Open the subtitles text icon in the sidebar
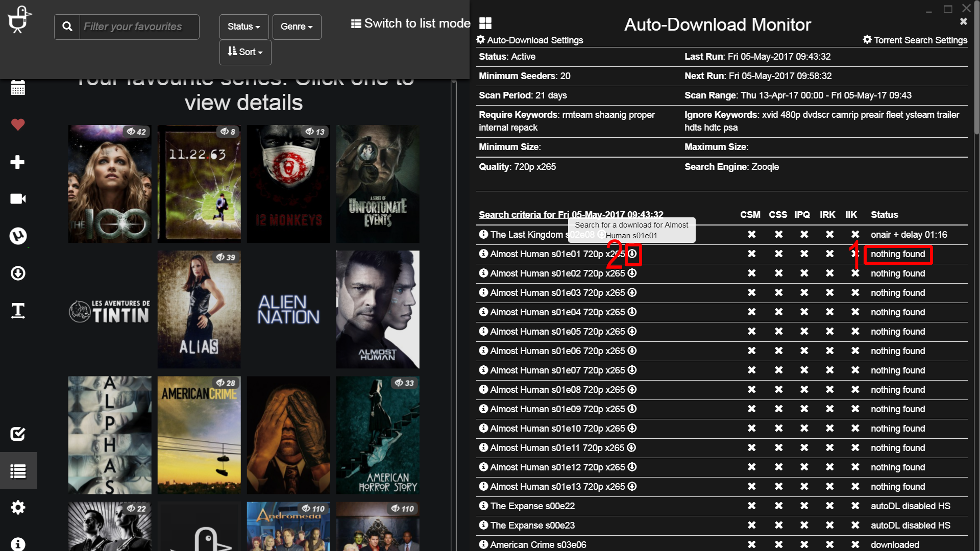 click(x=18, y=310)
